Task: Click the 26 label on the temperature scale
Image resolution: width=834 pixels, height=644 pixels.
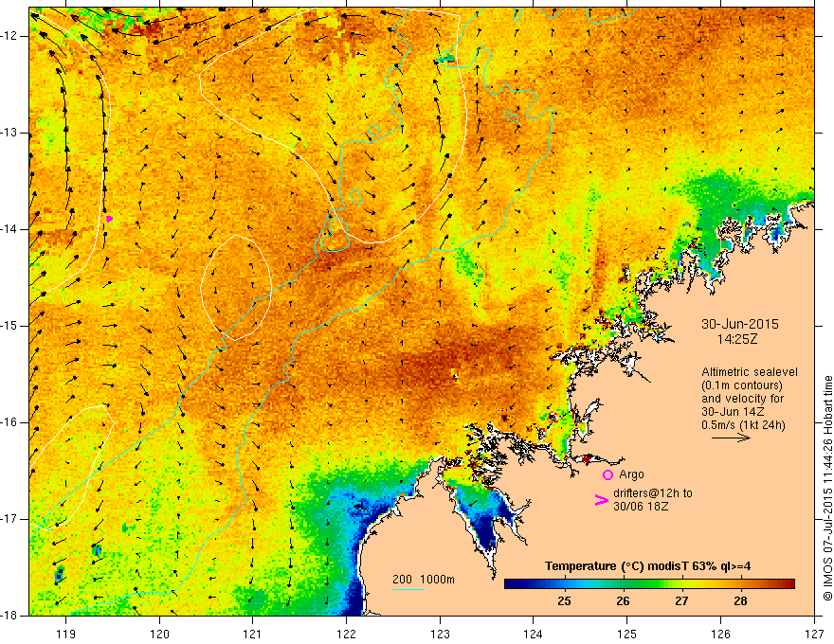Action: (623, 601)
